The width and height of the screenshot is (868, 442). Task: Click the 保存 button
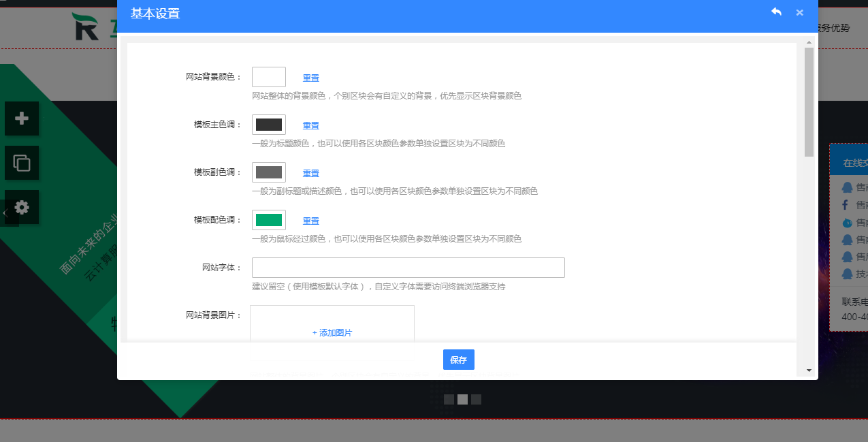pos(459,360)
